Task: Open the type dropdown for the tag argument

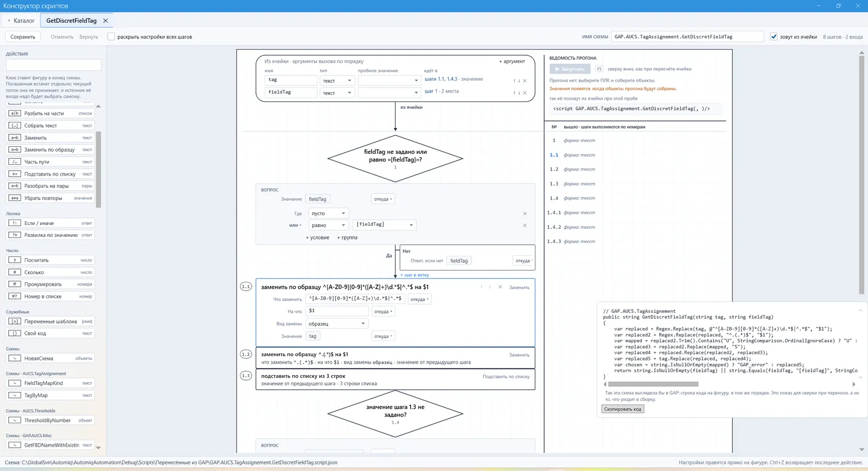Action: (x=337, y=81)
